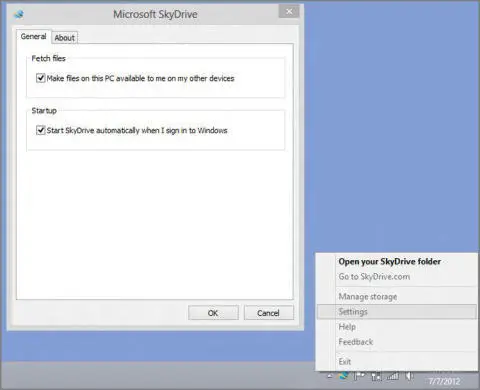Close the Microsoft SkyDrive dialog
Viewport: 480px width, 390px height.
(289, 12)
